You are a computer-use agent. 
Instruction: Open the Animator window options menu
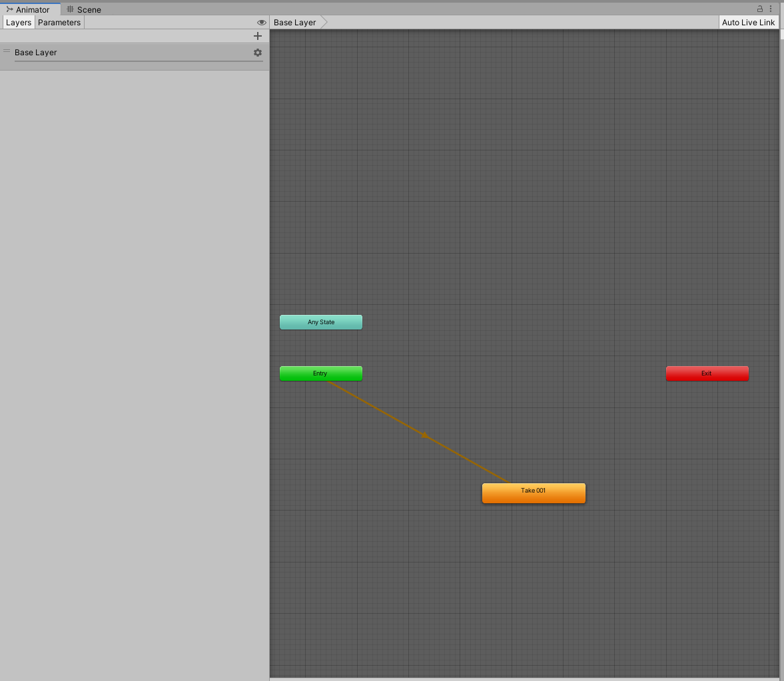(771, 9)
